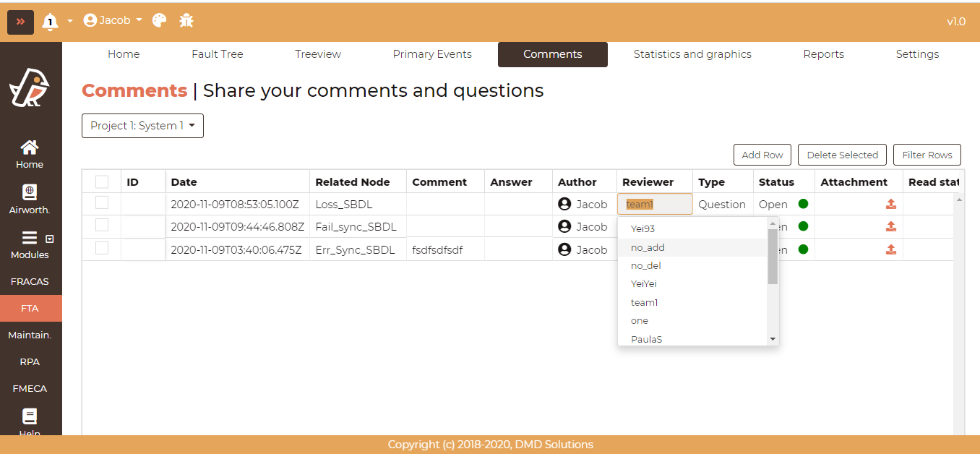The width and height of the screenshot is (980, 454).
Task: Click upload attachment icon for Err_Sync_SBDL row
Action: click(x=890, y=249)
